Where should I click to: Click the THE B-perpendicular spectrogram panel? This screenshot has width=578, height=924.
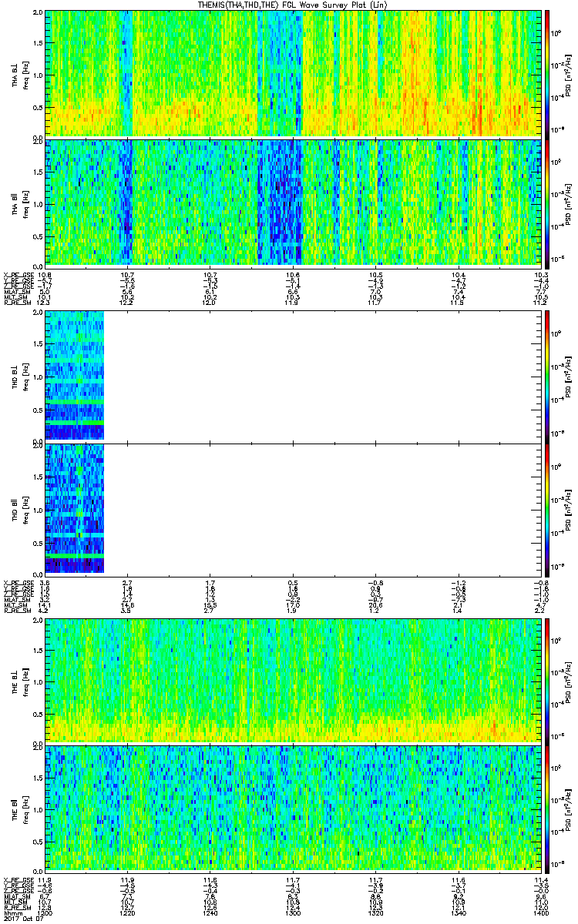(x=293, y=680)
